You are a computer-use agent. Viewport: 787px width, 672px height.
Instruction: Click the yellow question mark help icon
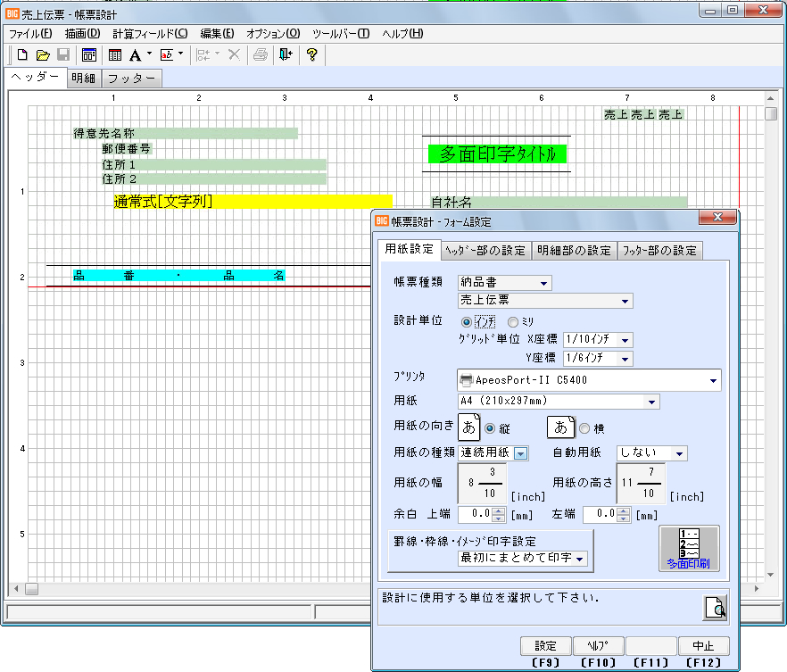(x=311, y=55)
